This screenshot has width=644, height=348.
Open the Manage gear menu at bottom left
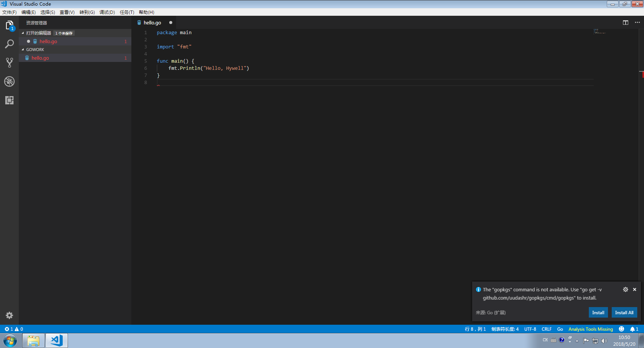pos(9,315)
